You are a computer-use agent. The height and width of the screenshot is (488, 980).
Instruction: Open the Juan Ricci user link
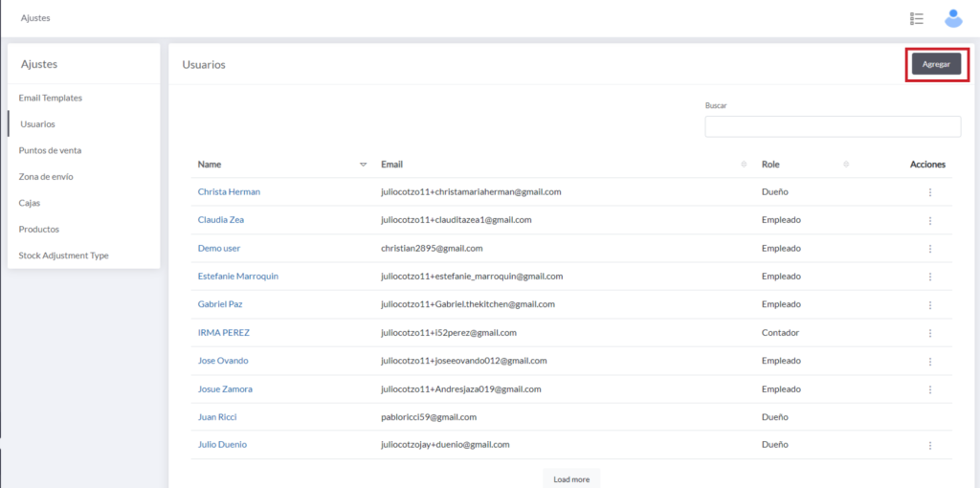point(217,417)
